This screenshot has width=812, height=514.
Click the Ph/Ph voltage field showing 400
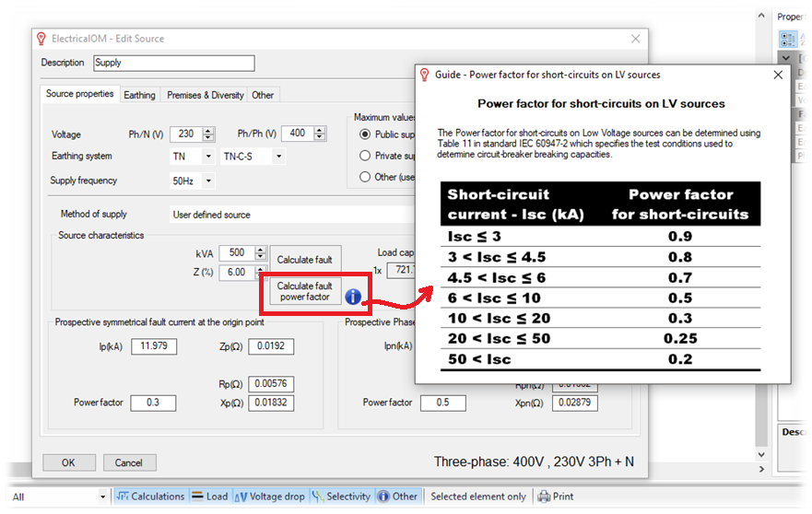point(298,134)
